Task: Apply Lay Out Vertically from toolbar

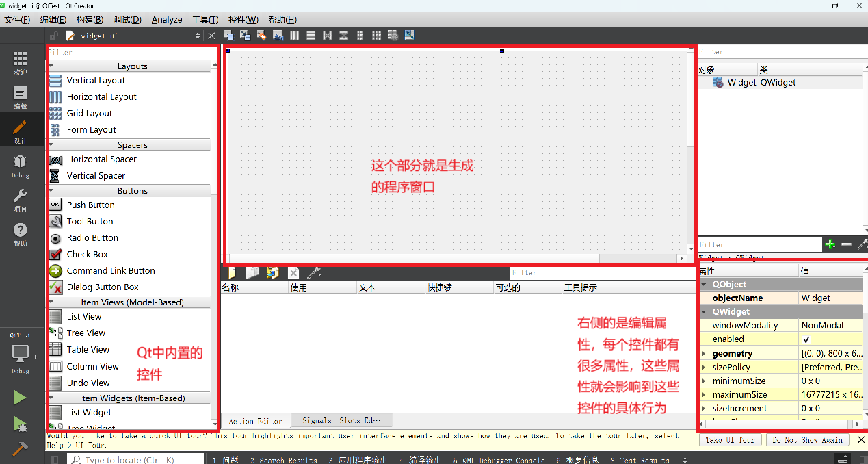Action: tap(311, 35)
